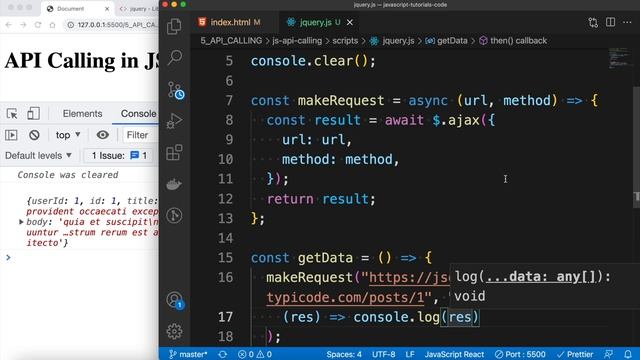The image size is (640, 360).
Task: Change the LF end of line sequence
Action: click(410, 354)
